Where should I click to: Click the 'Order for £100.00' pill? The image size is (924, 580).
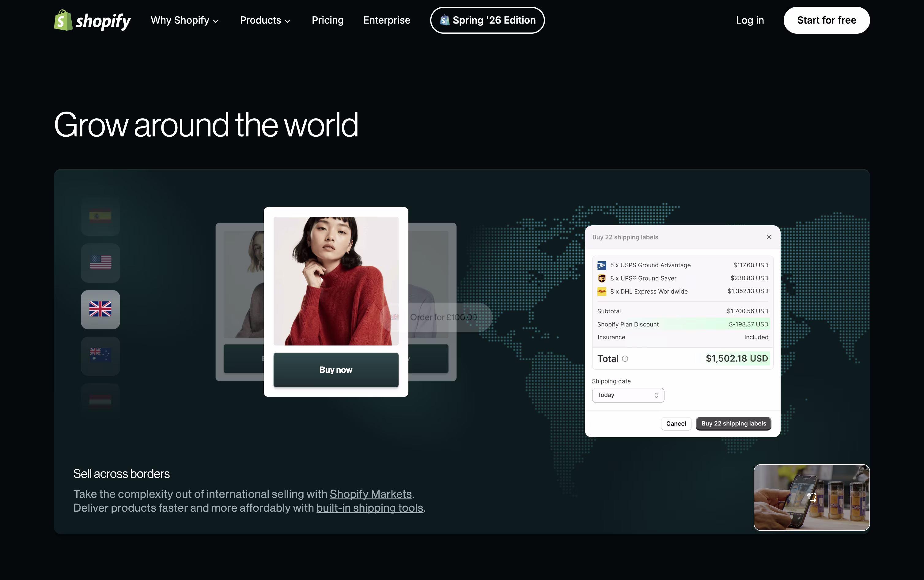(436, 317)
